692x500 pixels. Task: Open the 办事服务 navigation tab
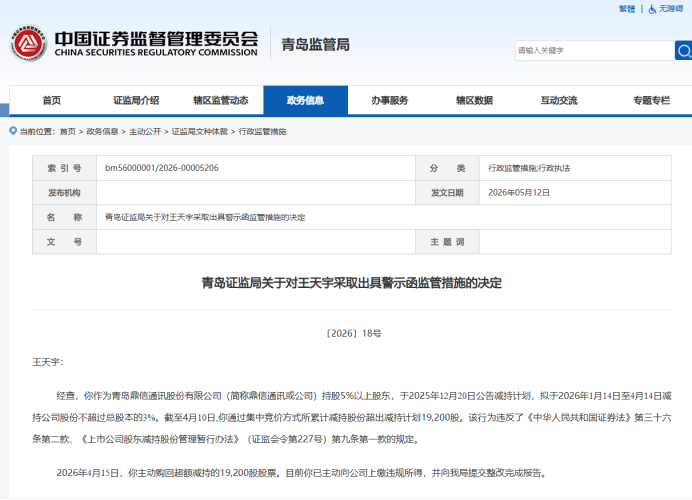pos(390,101)
